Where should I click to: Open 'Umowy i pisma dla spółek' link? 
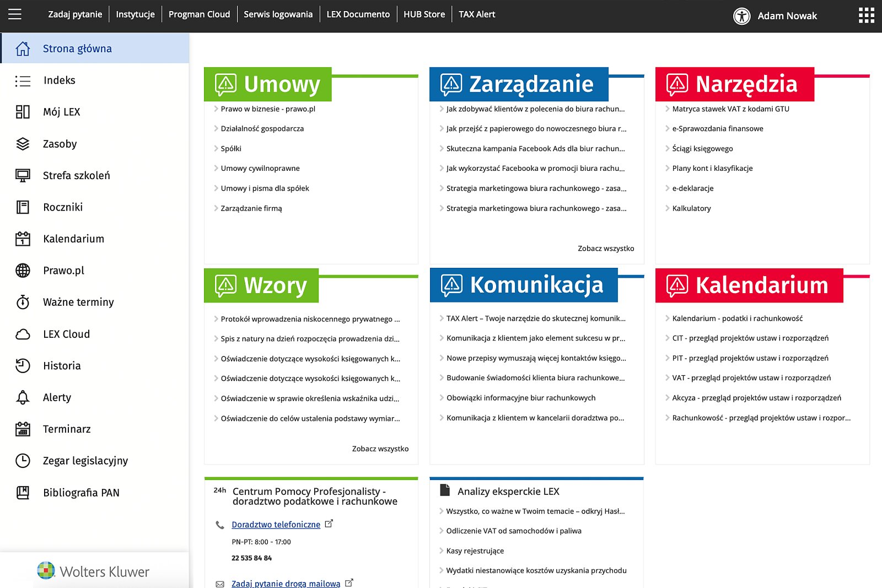265,188
